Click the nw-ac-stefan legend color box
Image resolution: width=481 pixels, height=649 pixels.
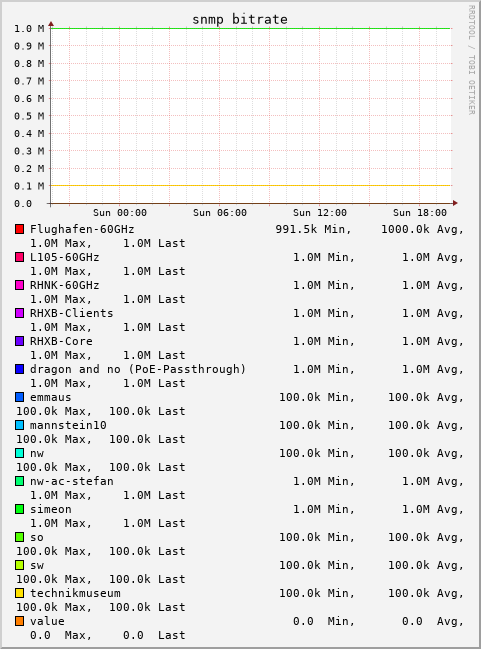coord(19,481)
